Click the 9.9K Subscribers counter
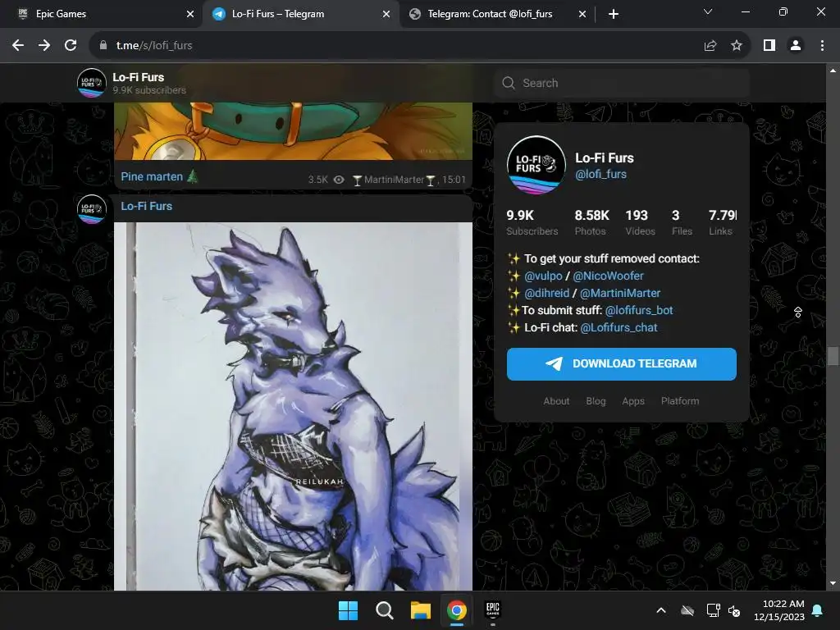The height and width of the screenshot is (630, 840). point(532,223)
